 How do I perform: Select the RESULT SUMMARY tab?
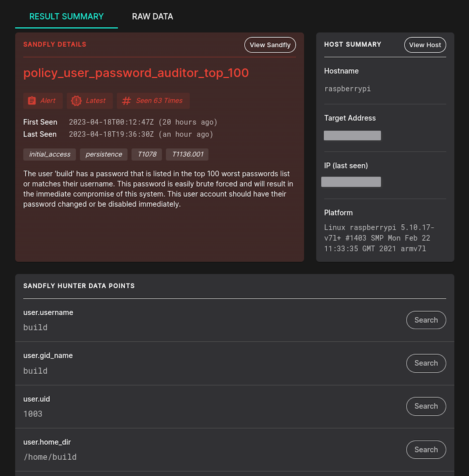[x=66, y=16]
